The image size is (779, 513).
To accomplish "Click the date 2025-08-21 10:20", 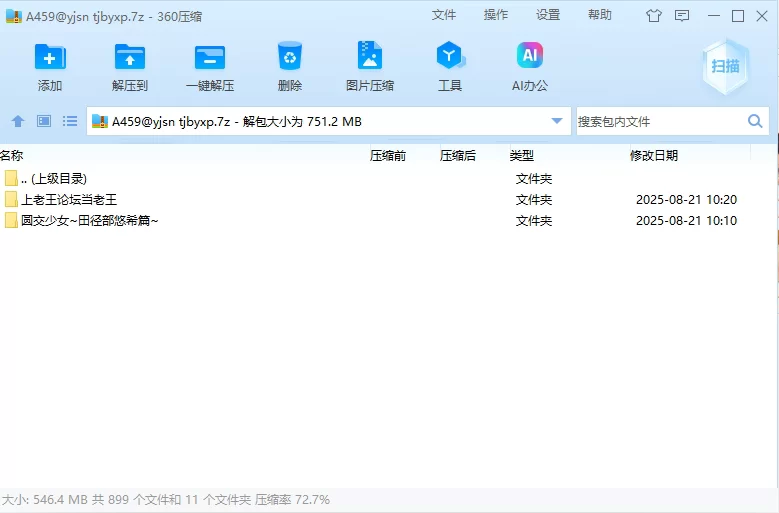I will [x=686, y=200].
